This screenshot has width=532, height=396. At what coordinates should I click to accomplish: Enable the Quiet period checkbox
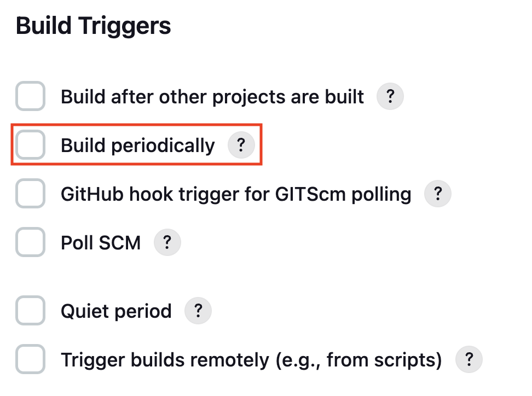tap(30, 310)
